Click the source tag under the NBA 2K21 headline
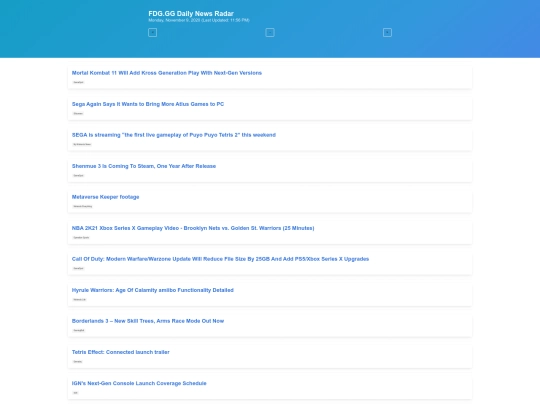Screen dimensions: 540x405 pos(81,237)
